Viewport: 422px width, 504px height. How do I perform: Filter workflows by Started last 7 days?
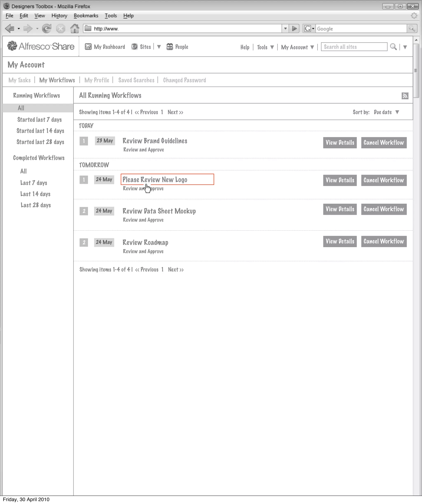click(x=39, y=120)
